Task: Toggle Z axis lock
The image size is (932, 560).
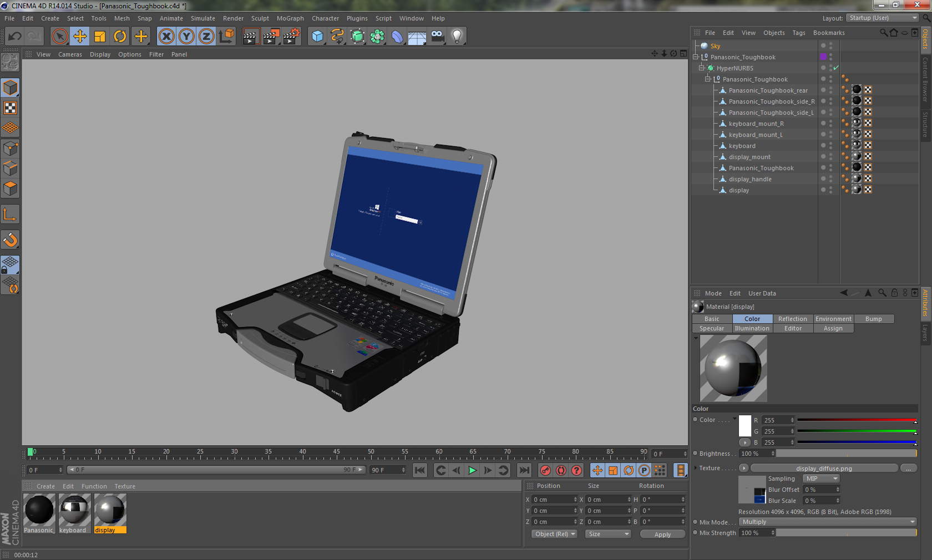Action: [x=206, y=37]
